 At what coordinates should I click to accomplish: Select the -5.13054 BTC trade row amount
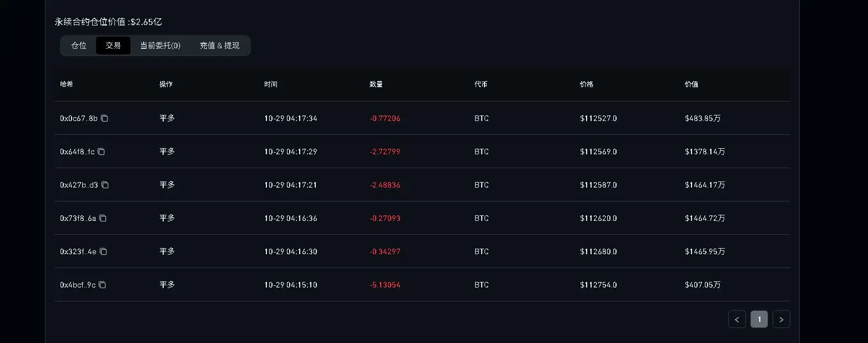[x=385, y=285]
